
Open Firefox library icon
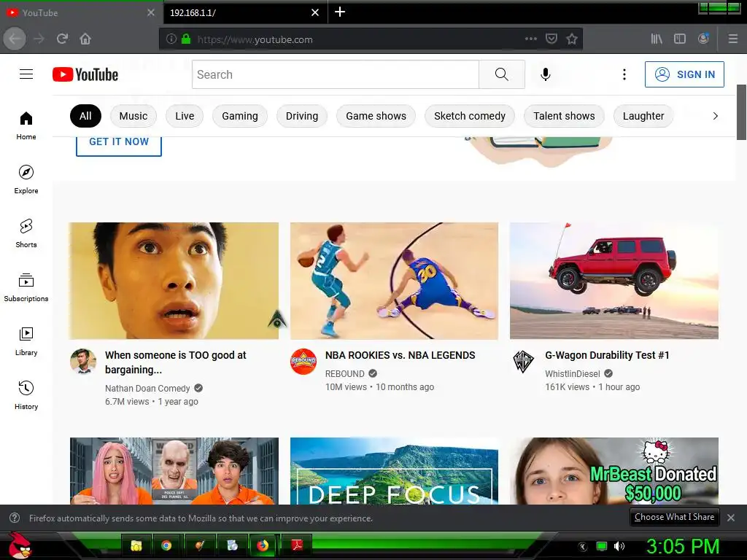point(657,39)
